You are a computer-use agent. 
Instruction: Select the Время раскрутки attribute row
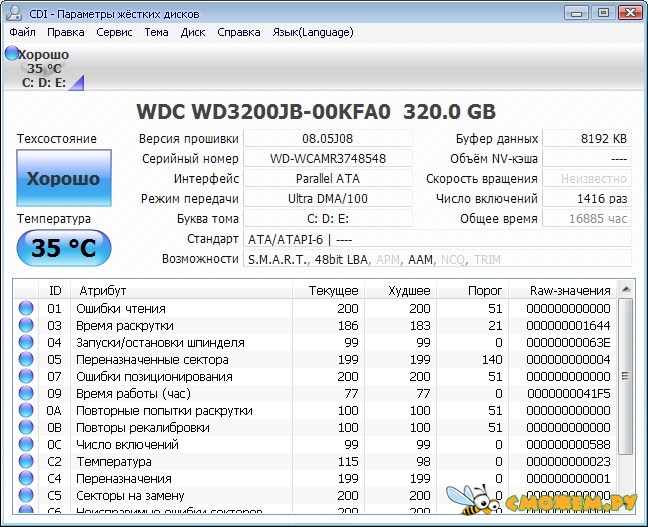click(316, 325)
